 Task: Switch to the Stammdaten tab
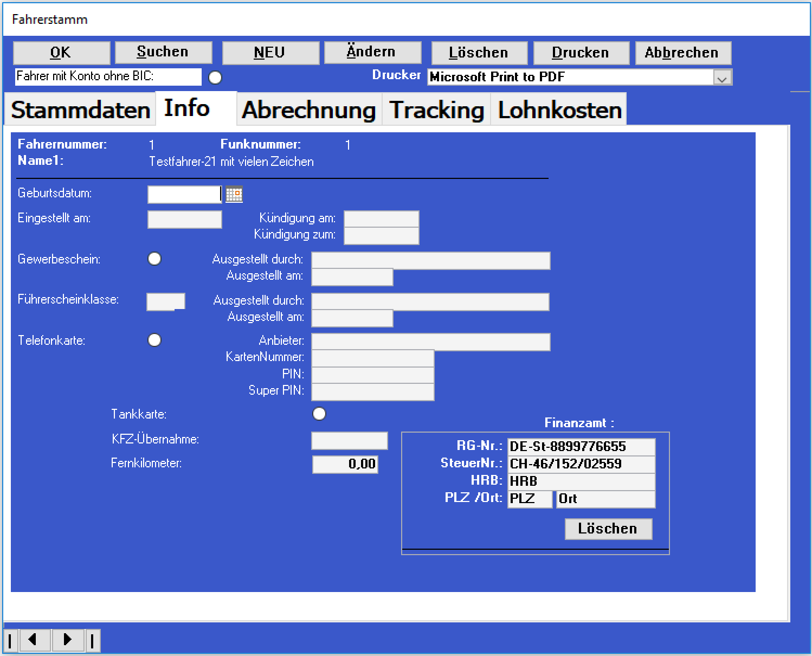[81, 110]
